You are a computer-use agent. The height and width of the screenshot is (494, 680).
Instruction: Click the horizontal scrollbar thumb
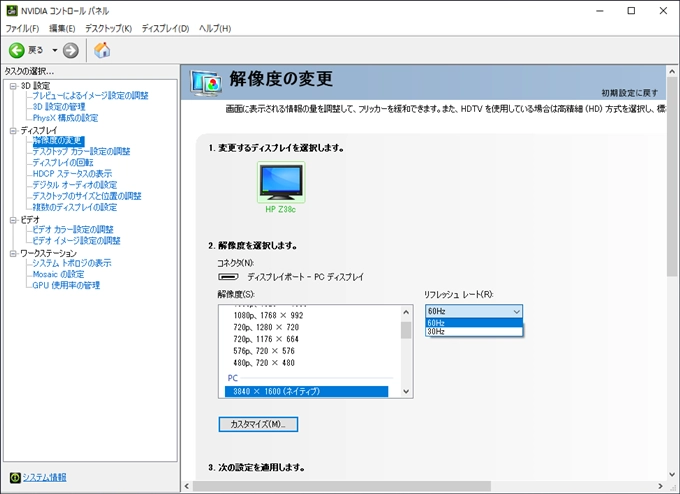click(342, 486)
